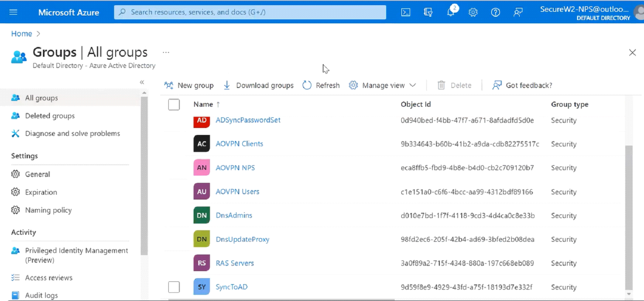
Task: Click the table horizontal scrollbar
Action: [281, 300]
